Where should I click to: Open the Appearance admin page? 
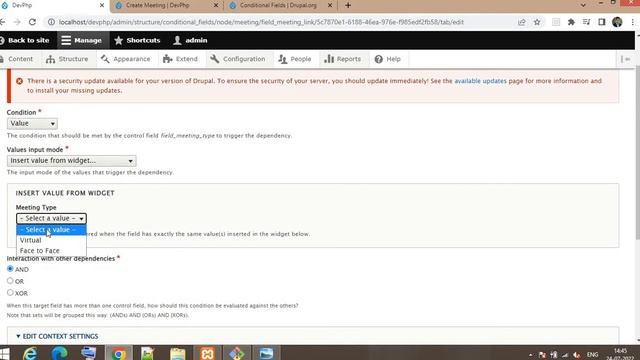click(x=126, y=59)
